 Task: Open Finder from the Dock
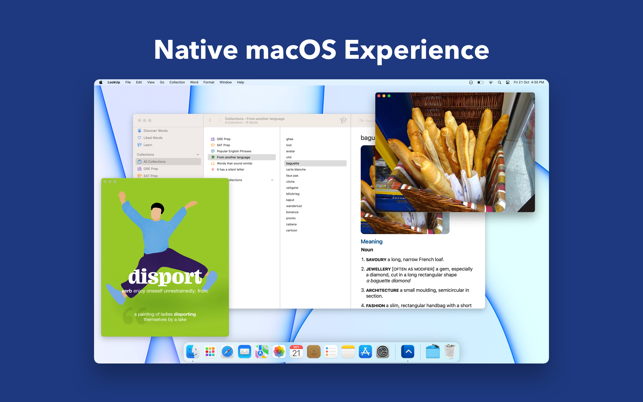pos(192,352)
